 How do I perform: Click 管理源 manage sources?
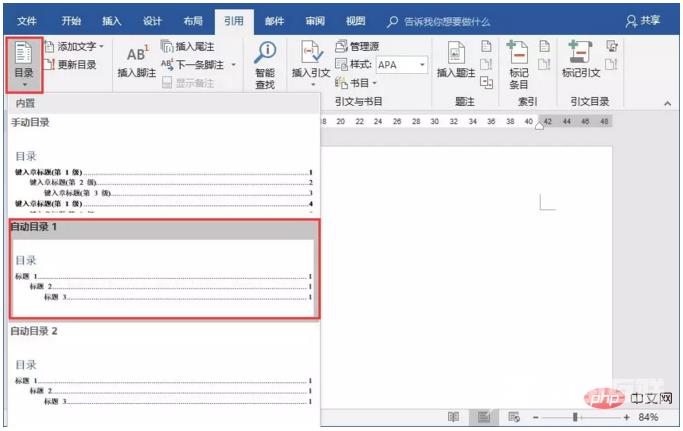pyautogui.click(x=357, y=46)
